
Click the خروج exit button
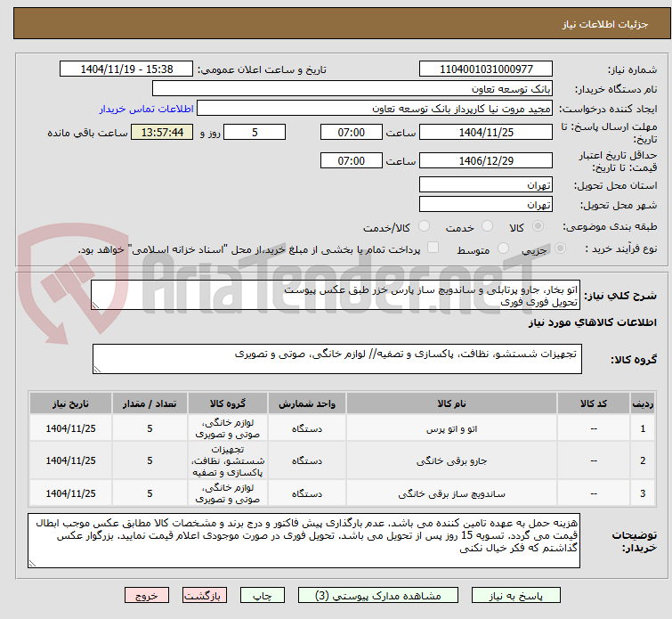pyautogui.click(x=147, y=596)
